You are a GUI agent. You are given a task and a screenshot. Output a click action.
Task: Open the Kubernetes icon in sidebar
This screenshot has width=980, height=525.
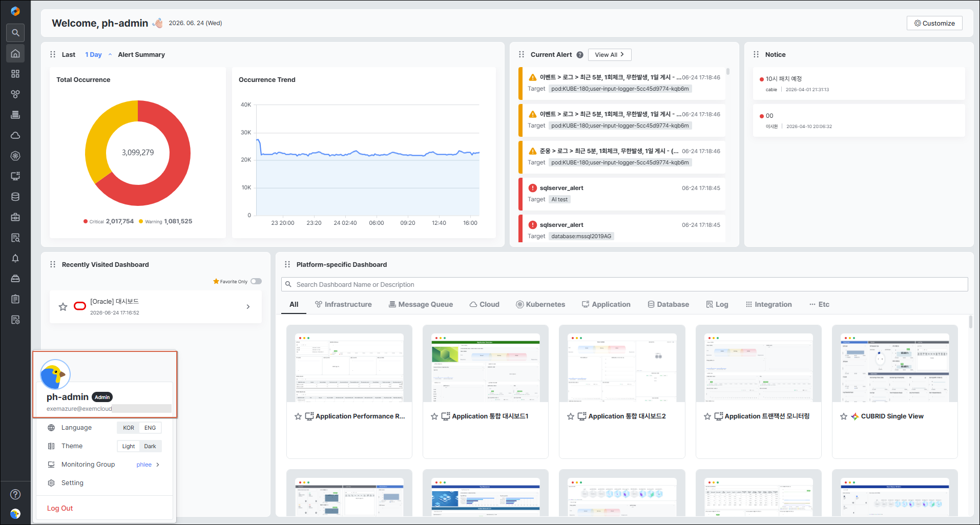coord(15,156)
